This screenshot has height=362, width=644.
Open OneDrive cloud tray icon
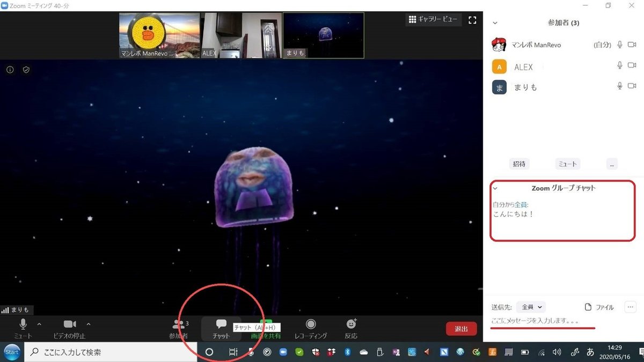364,352
